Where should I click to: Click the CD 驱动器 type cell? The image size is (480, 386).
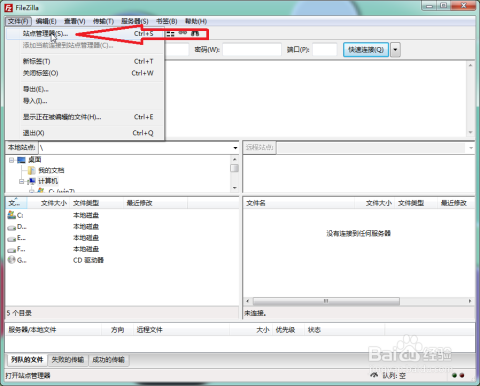point(88,260)
